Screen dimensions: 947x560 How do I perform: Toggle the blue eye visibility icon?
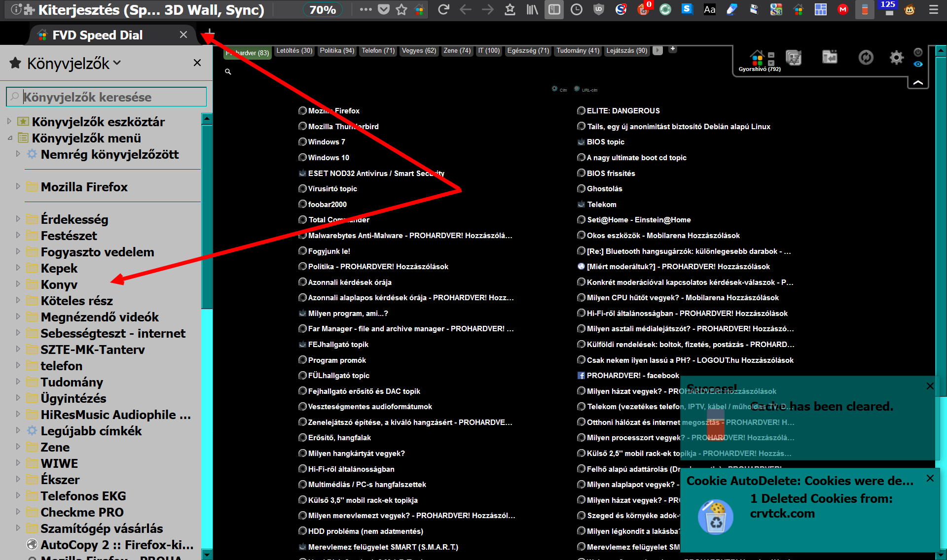[x=918, y=64]
